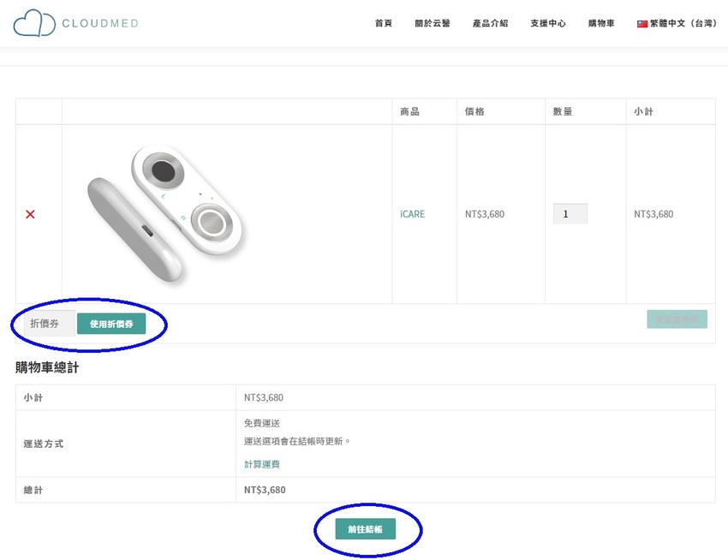728x560 pixels.
Task: Open 首頁 in the navigation menu
Action: 384,24
